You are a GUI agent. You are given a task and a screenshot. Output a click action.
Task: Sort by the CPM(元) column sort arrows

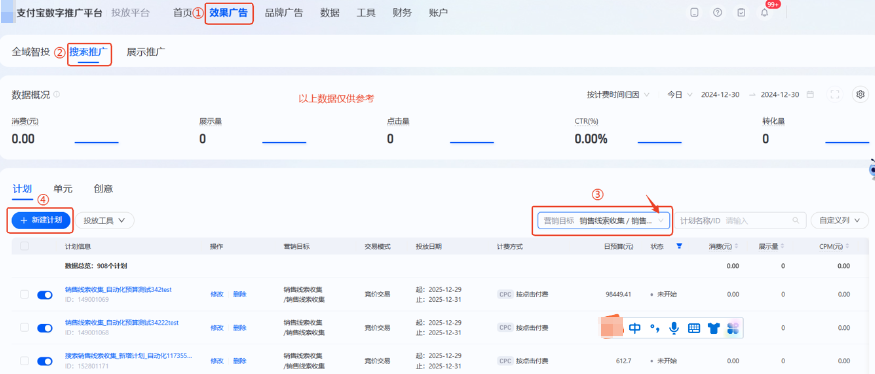[847, 246]
